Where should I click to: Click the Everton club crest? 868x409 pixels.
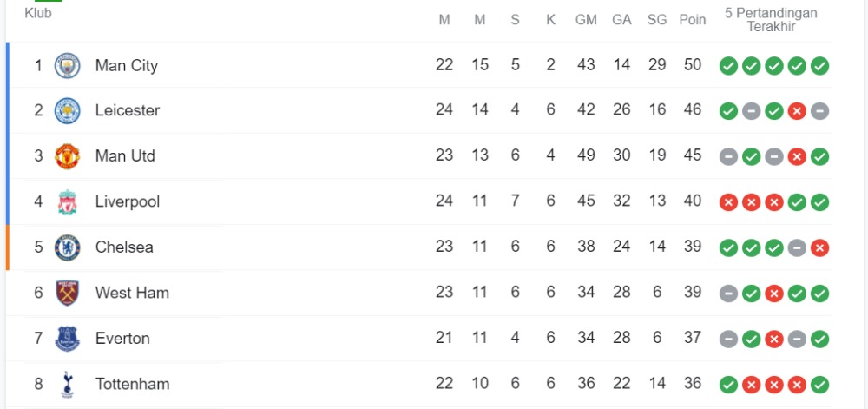[x=67, y=339]
